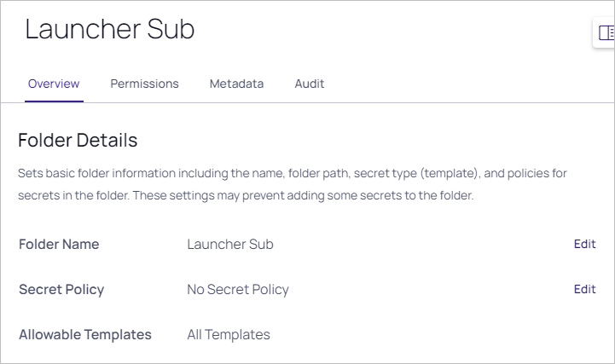Click the 'No Secret Policy' value
The width and height of the screenshot is (615, 364).
[x=238, y=289]
